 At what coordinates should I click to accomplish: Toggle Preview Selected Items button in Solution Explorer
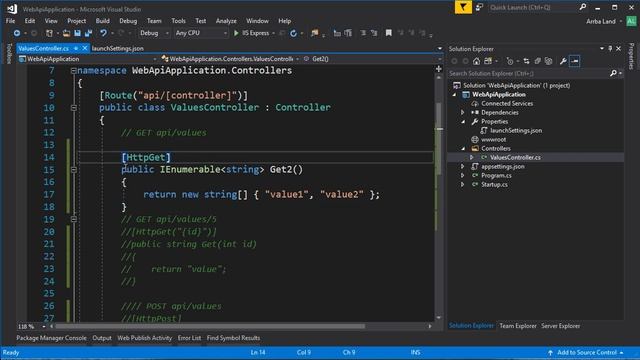point(575,61)
